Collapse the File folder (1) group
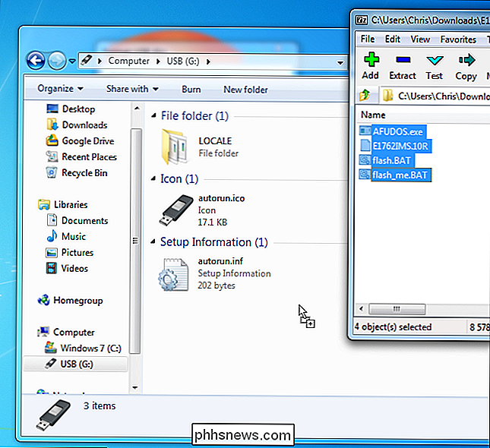490x448 pixels. [x=153, y=116]
